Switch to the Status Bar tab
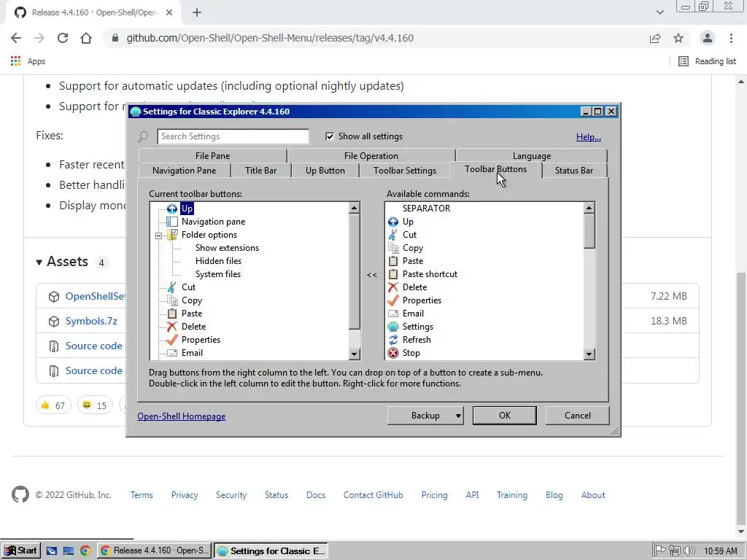Viewport: 747px width, 560px height. pos(574,171)
